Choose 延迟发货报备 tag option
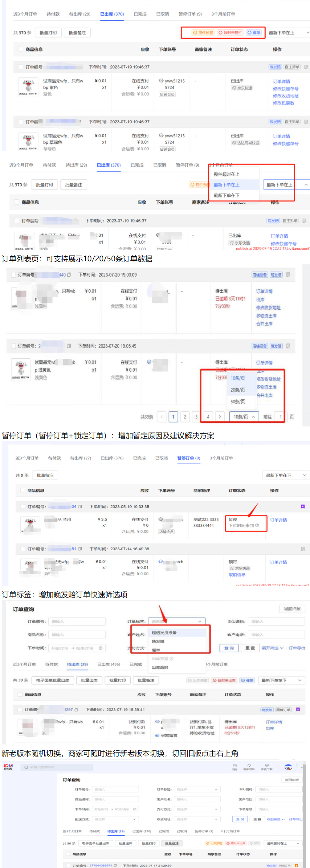Image resolution: width=310 pixels, height=868 pixels. click(177, 633)
